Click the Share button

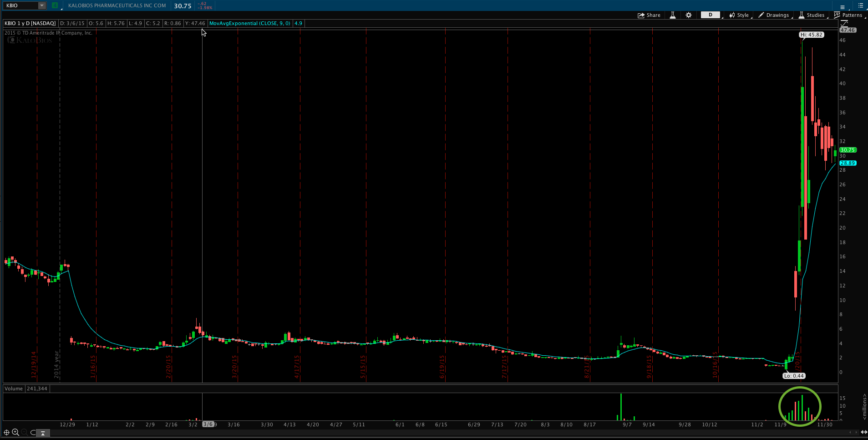649,15
